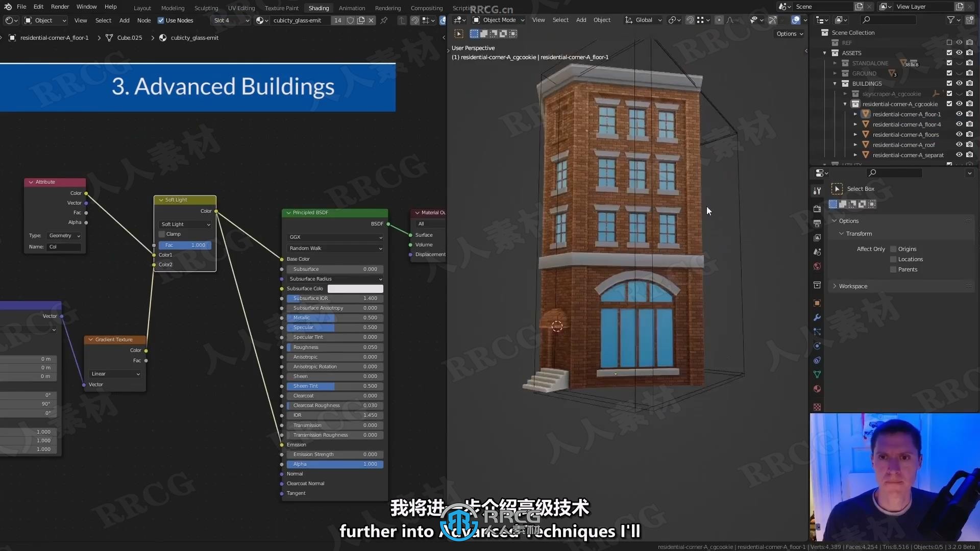Open the Texture properties tab
The image size is (980, 551).
(x=817, y=407)
